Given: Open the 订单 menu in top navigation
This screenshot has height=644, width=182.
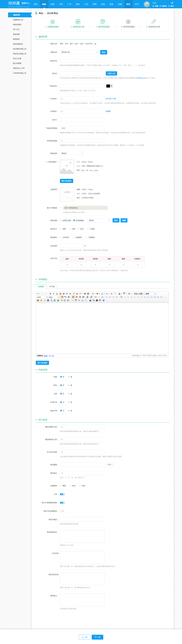Looking at the screenshot, I should pos(61,4).
